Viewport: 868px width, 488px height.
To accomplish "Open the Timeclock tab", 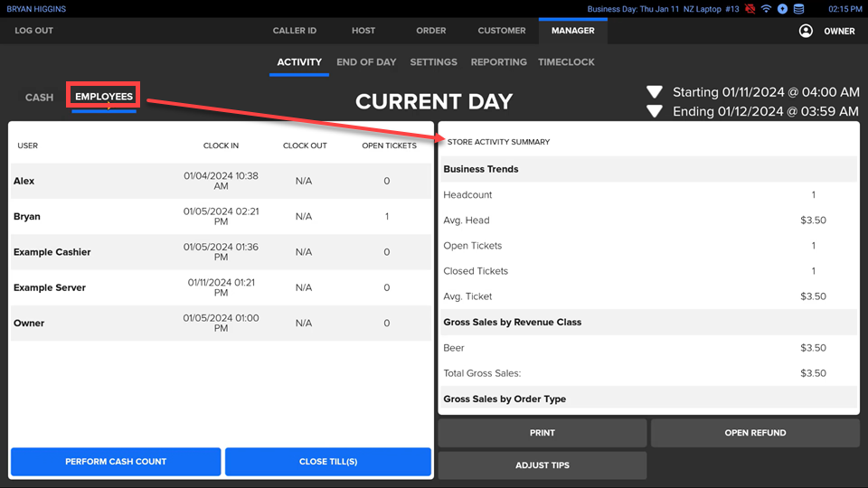I will click(566, 62).
